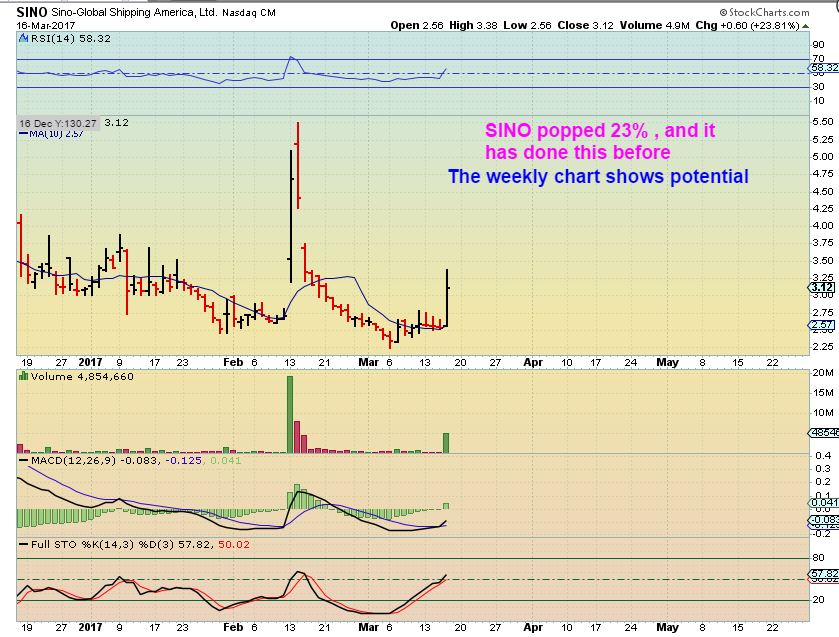Click the latest green volume bar

(446, 443)
